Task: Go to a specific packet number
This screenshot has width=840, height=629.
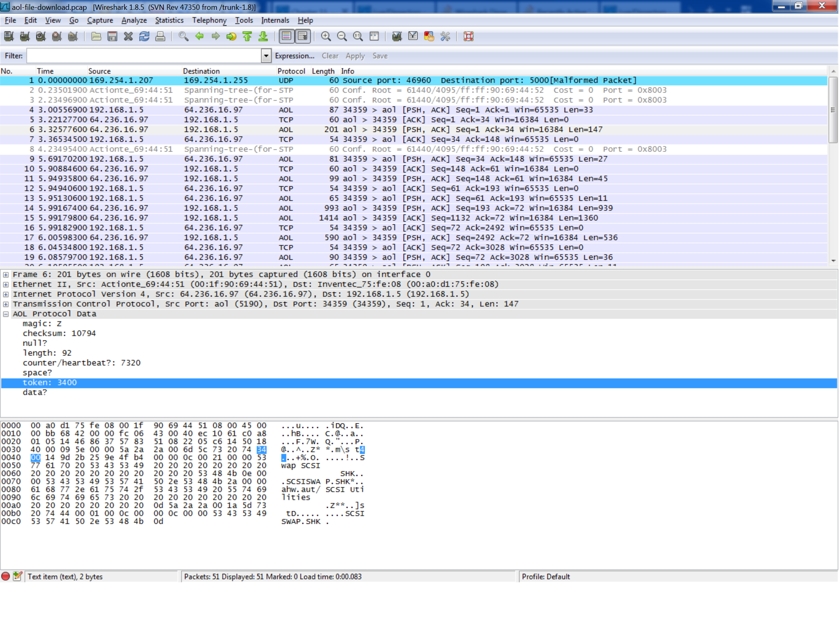Action: 231,36
